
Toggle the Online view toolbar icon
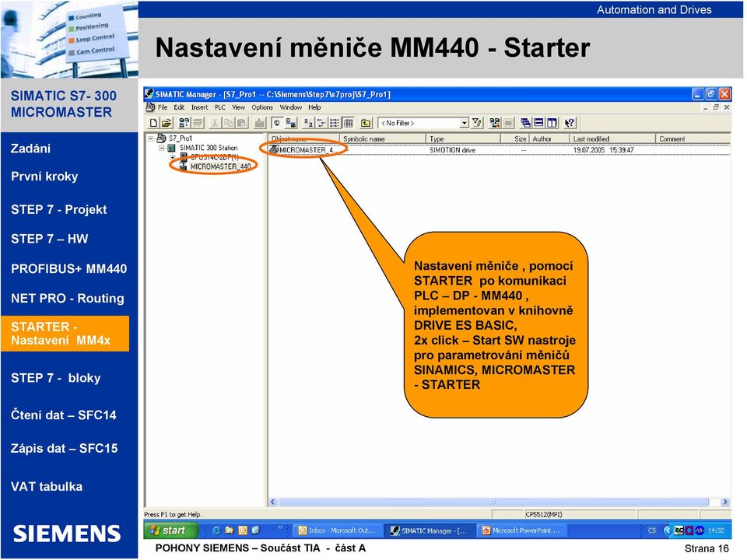(290, 124)
